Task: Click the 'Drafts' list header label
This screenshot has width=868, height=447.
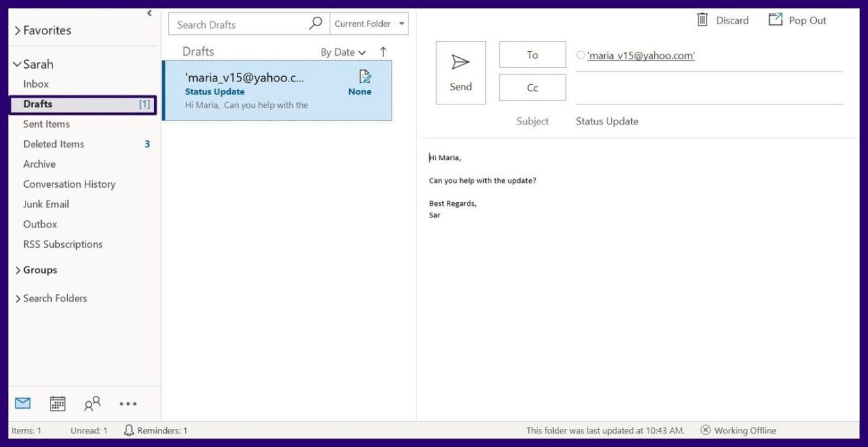Action: (x=198, y=52)
